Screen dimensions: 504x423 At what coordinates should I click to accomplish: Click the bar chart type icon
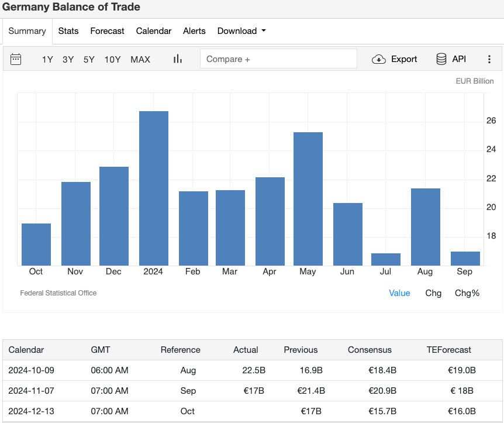pyautogui.click(x=177, y=59)
